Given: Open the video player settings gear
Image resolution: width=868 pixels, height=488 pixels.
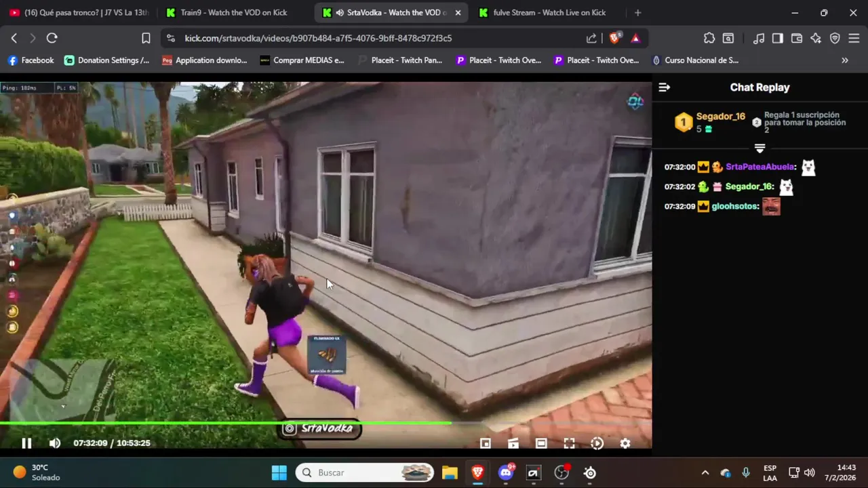Looking at the screenshot, I should point(625,443).
